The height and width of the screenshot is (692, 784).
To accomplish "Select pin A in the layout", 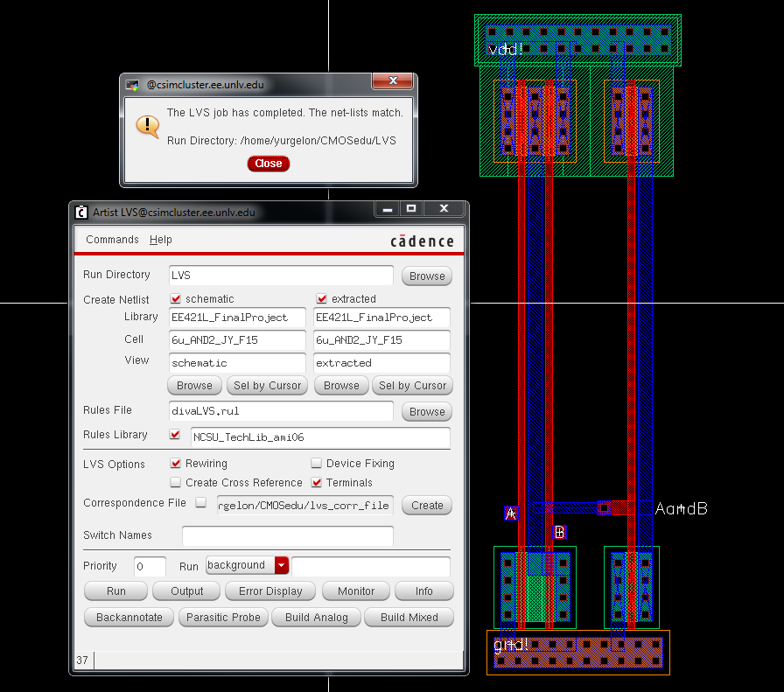I will coord(511,514).
